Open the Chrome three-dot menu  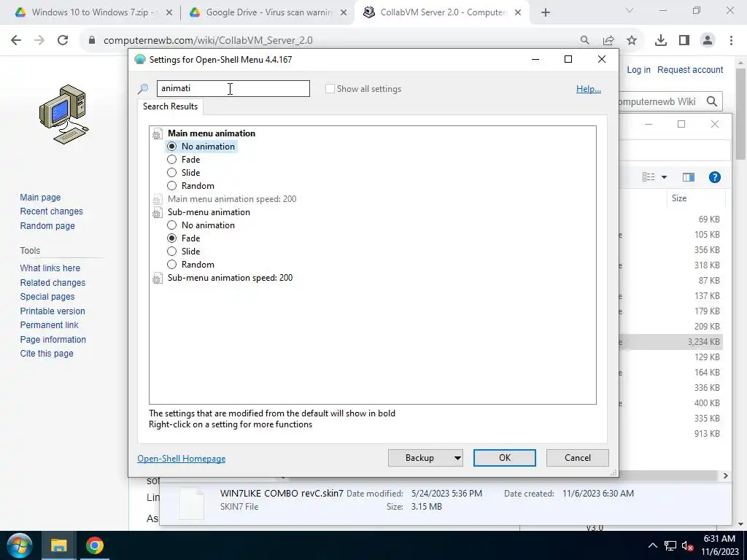point(731,41)
